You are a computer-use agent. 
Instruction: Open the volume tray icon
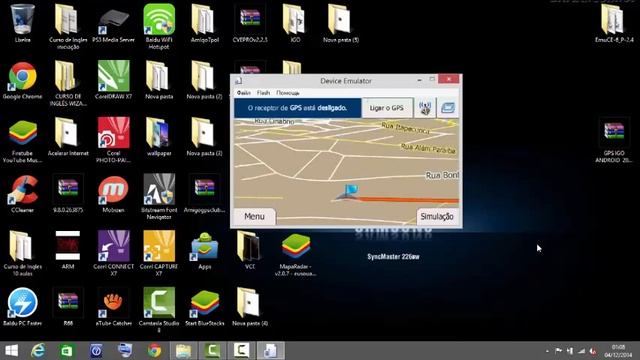coord(593,351)
